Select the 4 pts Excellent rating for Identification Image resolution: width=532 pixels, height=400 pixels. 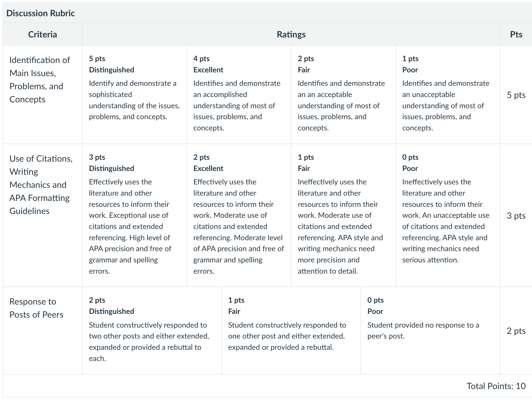coord(239,95)
